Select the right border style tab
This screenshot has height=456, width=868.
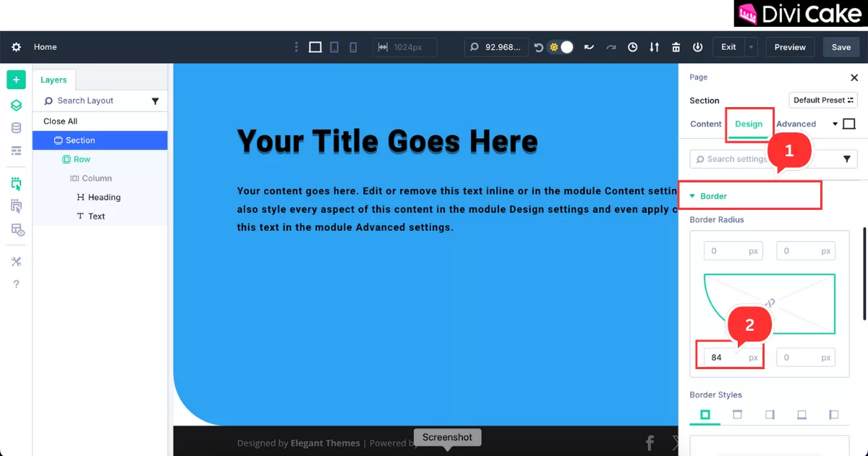click(x=770, y=415)
